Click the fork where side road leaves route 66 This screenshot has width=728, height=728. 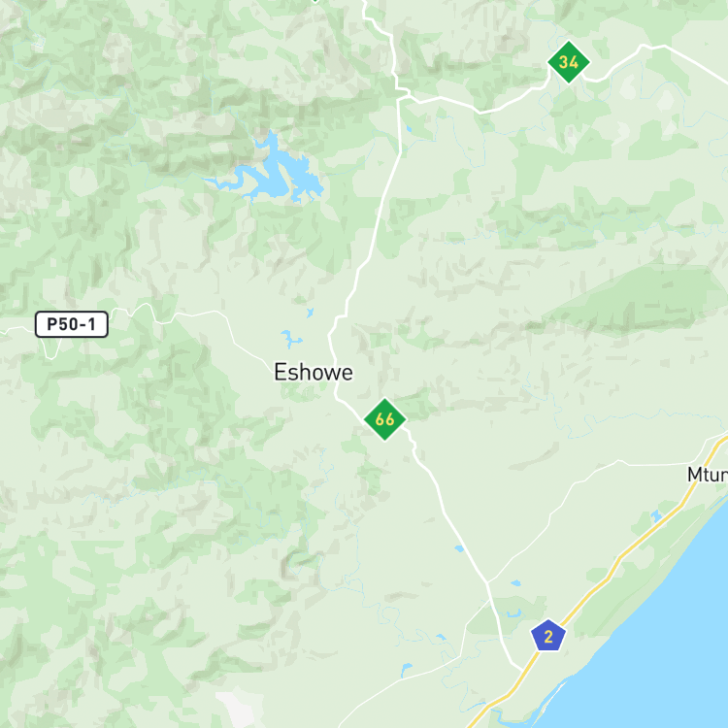(x=487, y=581)
